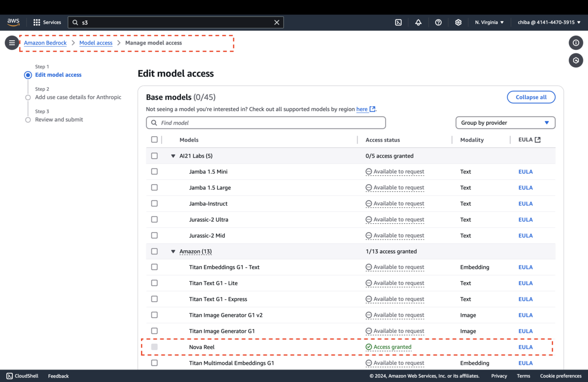Click Available to request status for Jamba 1.5 Mini
The width and height of the screenshot is (588, 382).
(395, 172)
